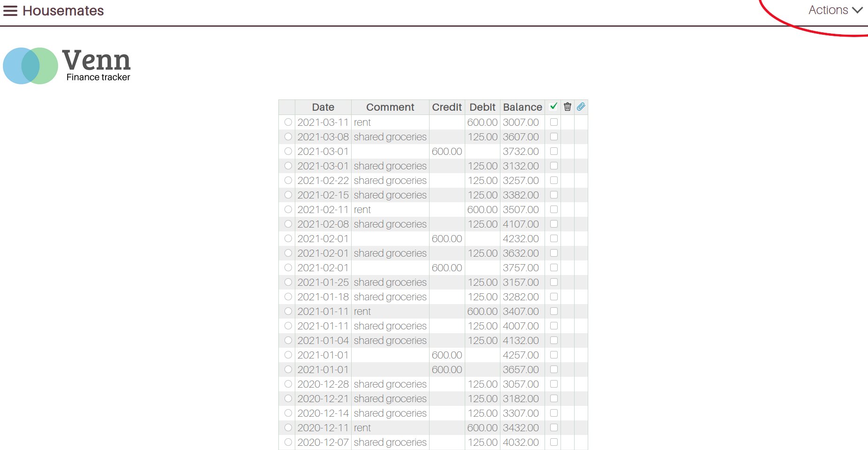Tick the checkbox for the 2021-03-11 rent row
The image size is (868, 450).
point(554,122)
